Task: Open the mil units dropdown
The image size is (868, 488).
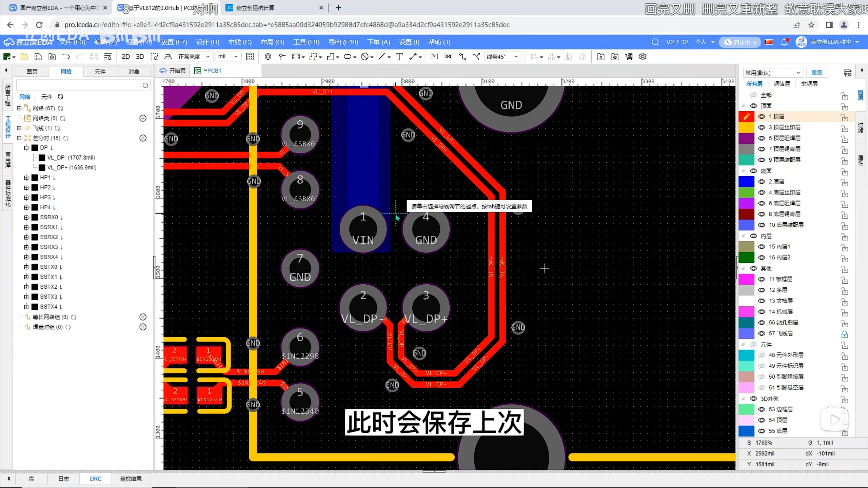Action: point(228,57)
